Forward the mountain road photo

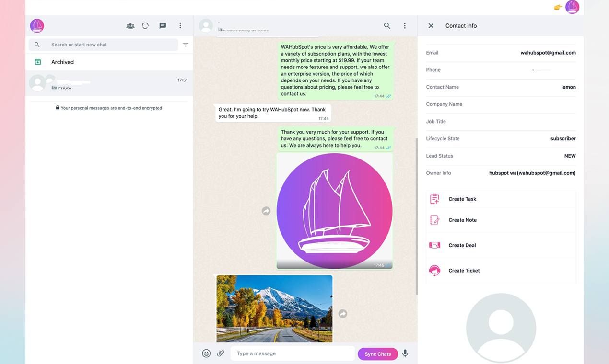coord(342,314)
